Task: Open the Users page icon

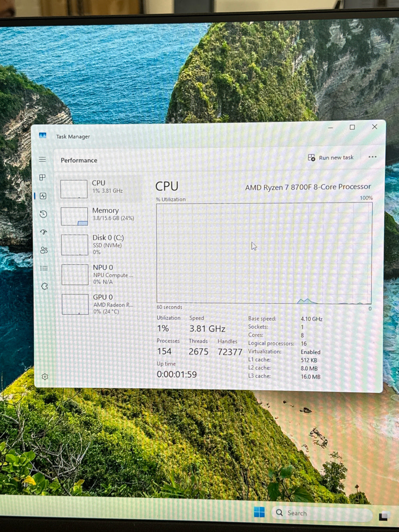Action: click(x=44, y=250)
